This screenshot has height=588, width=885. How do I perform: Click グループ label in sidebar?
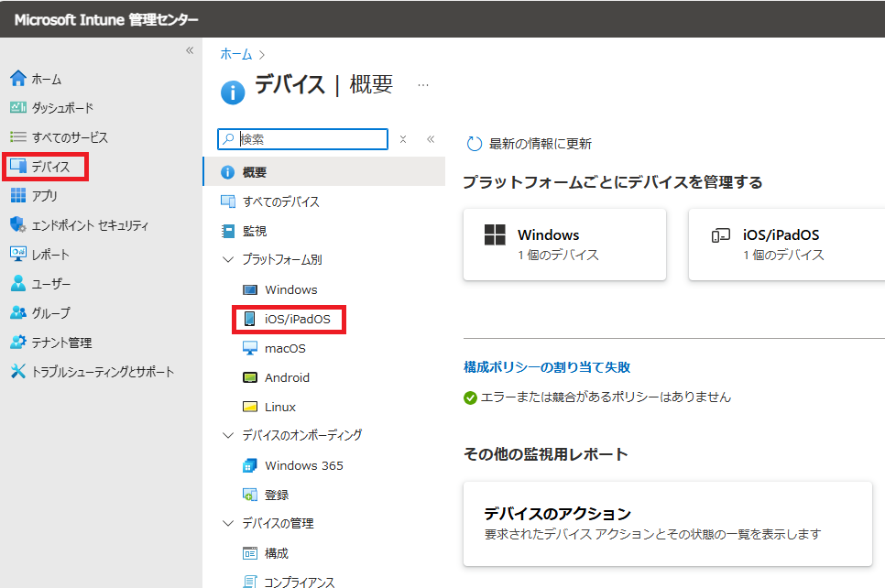click(x=50, y=313)
